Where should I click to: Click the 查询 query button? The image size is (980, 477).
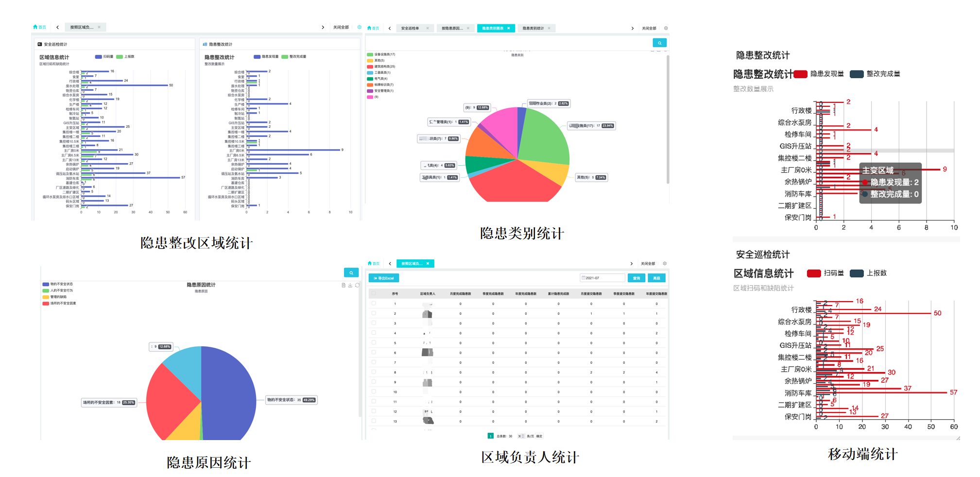pos(636,278)
